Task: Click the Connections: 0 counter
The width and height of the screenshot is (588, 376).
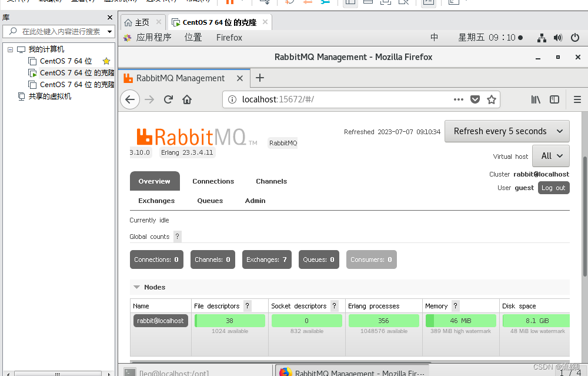Action: tap(156, 259)
